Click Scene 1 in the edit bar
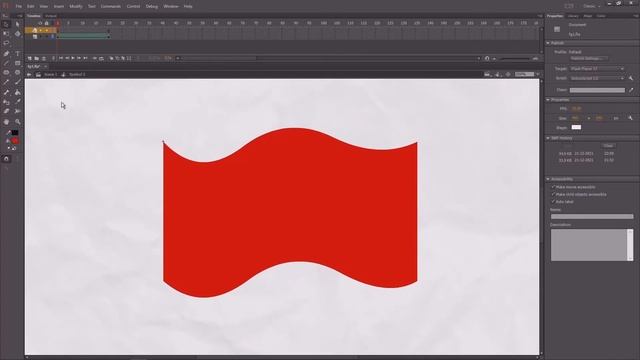640x360 pixels. tap(51, 75)
